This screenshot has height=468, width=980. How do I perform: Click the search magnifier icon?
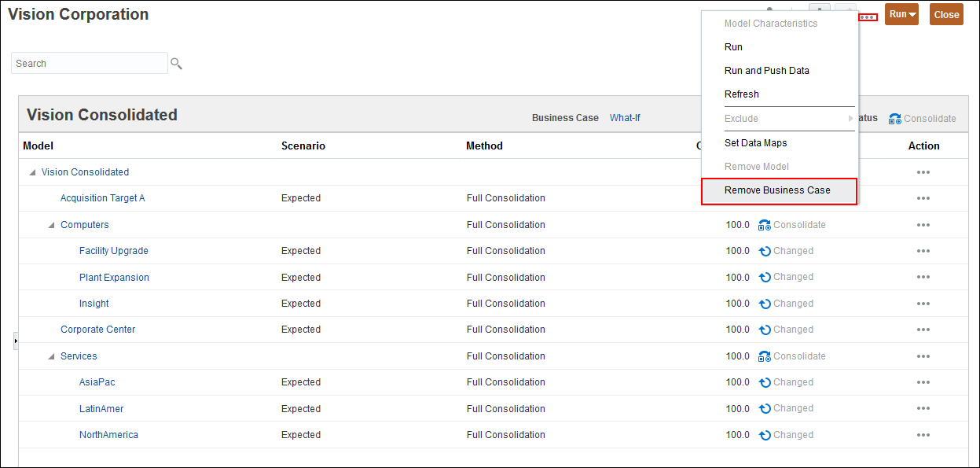(x=176, y=63)
